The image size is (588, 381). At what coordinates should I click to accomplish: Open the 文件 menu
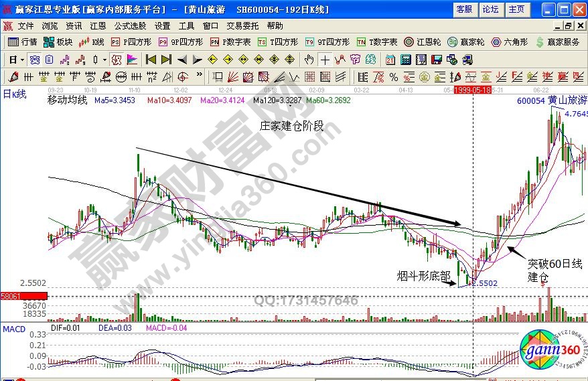coord(26,26)
